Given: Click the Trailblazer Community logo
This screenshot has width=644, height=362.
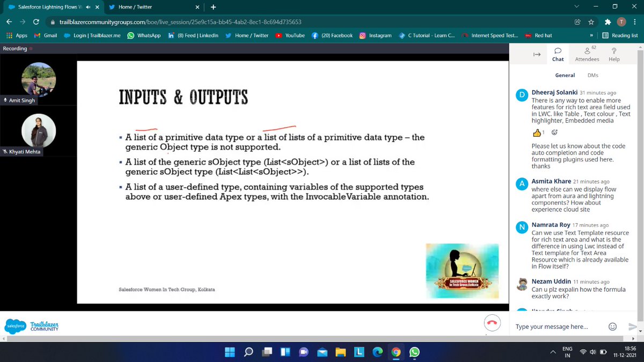Looking at the screenshot, I should click(32, 326).
